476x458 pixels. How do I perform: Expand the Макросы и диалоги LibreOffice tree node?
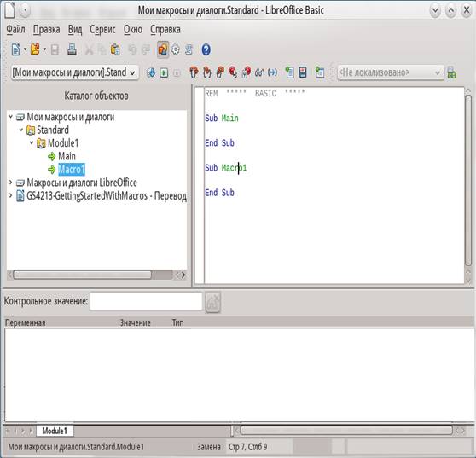coord(10,183)
